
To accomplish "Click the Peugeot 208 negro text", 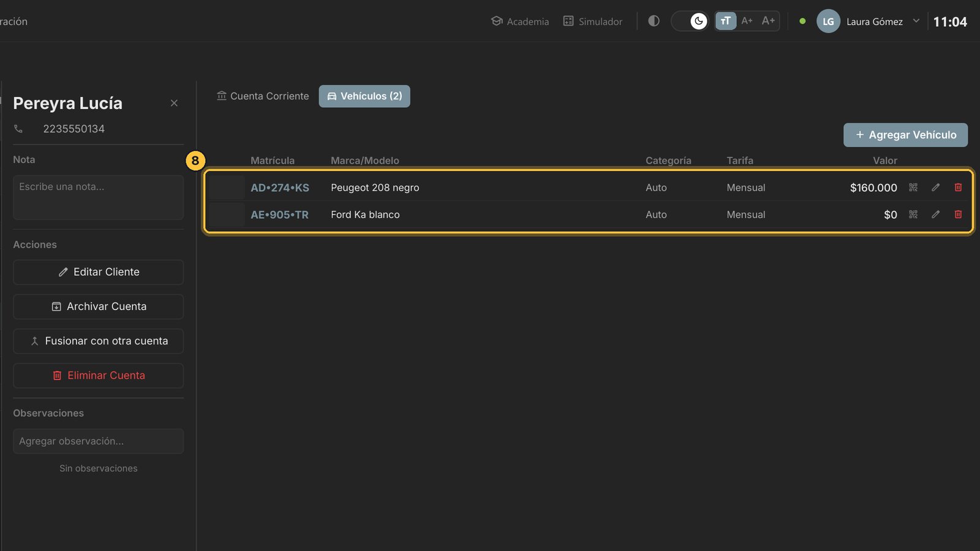I will 375,188.
